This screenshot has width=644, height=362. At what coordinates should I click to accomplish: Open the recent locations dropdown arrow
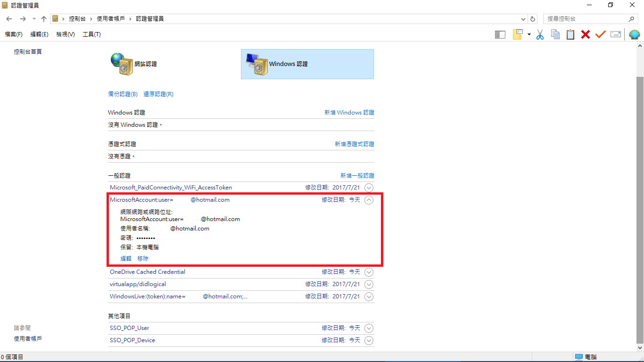[34, 19]
